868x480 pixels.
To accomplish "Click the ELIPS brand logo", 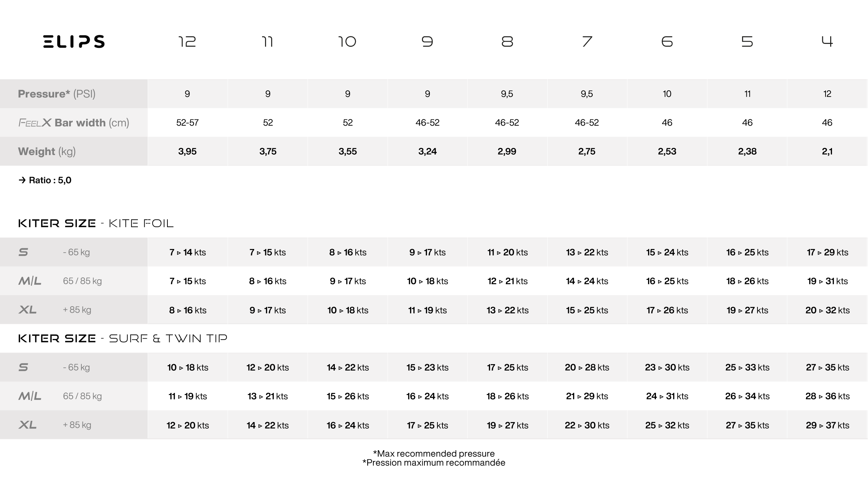I will tap(74, 42).
